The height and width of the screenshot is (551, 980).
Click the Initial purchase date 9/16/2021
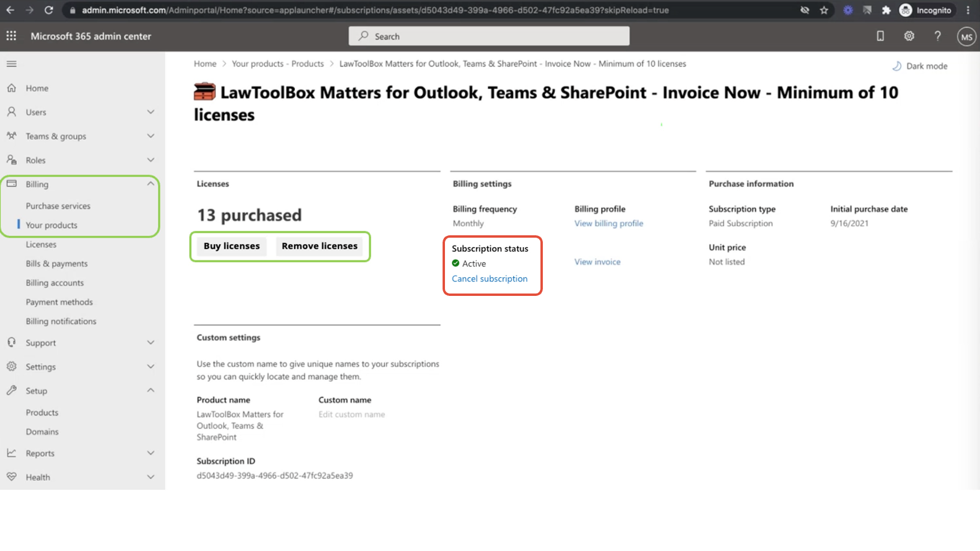click(x=849, y=223)
